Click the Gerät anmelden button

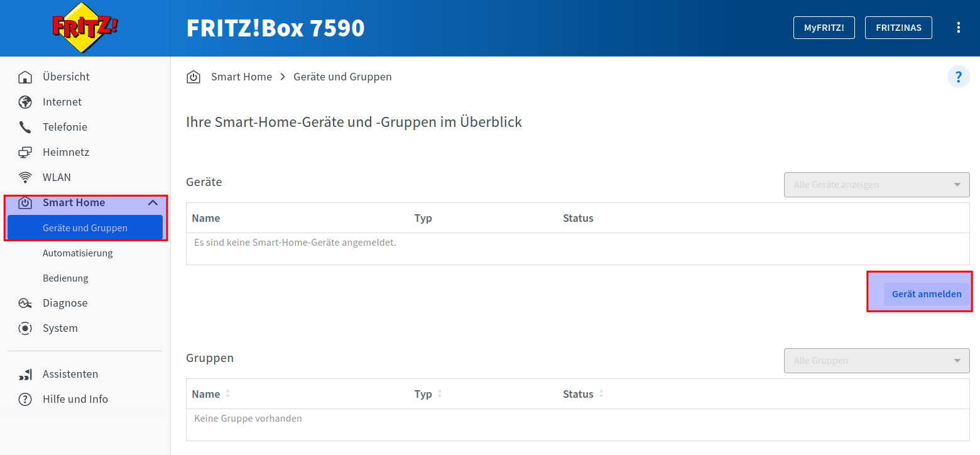[926, 294]
